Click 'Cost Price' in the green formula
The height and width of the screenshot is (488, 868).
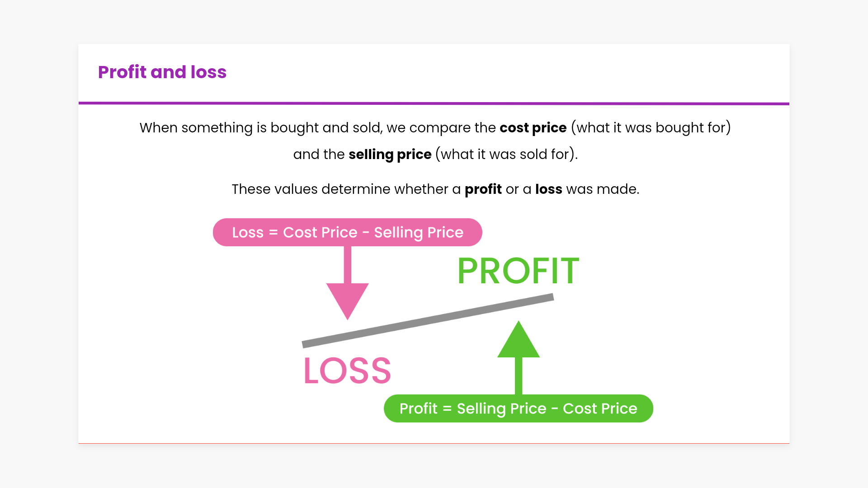click(599, 408)
